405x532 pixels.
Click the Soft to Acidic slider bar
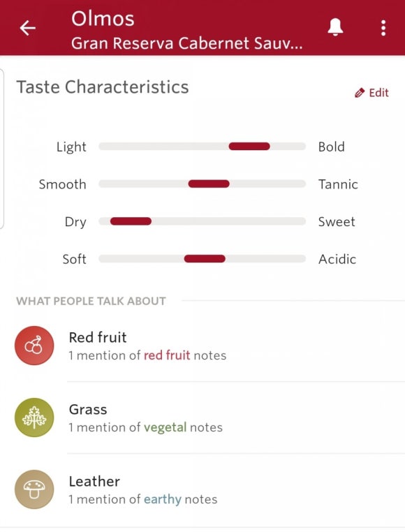[x=202, y=259]
